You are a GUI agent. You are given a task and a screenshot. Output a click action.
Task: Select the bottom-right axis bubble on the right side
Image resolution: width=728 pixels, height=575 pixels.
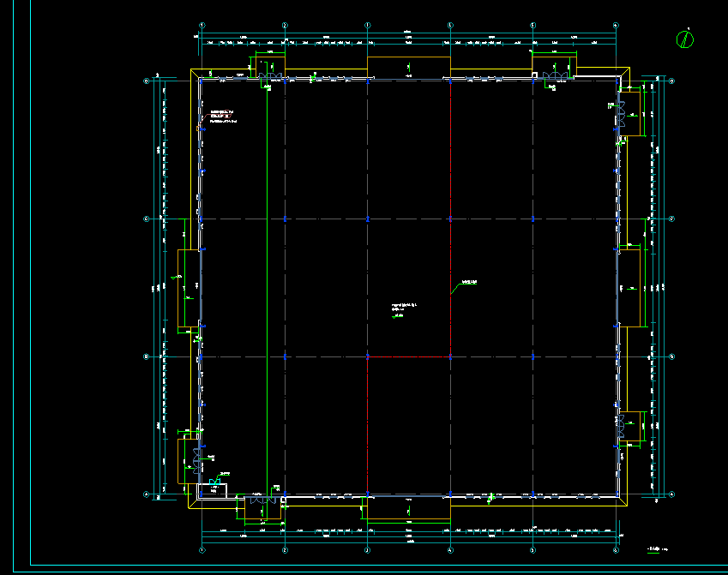[x=672, y=494]
